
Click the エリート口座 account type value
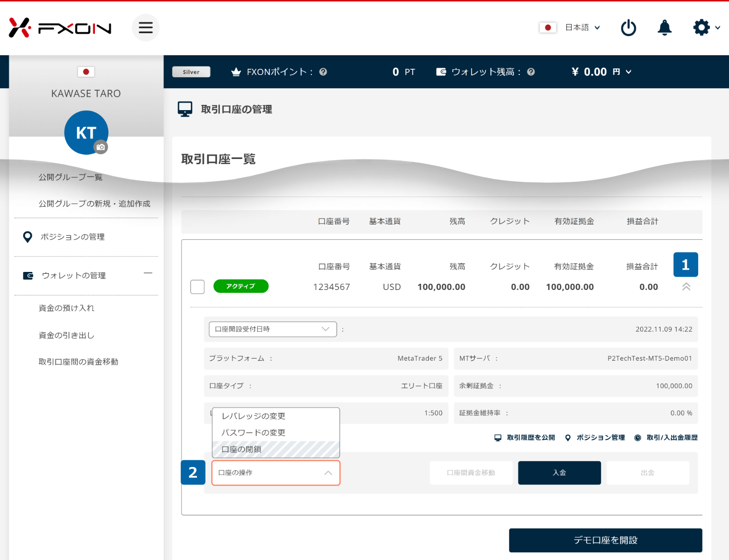tap(421, 386)
